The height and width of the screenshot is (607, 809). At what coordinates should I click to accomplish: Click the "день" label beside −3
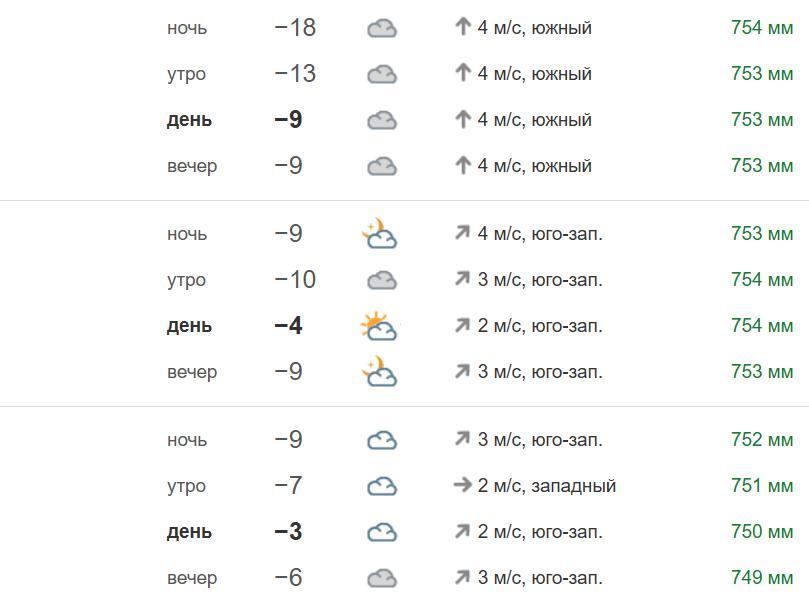pyautogui.click(x=189, y=532)
